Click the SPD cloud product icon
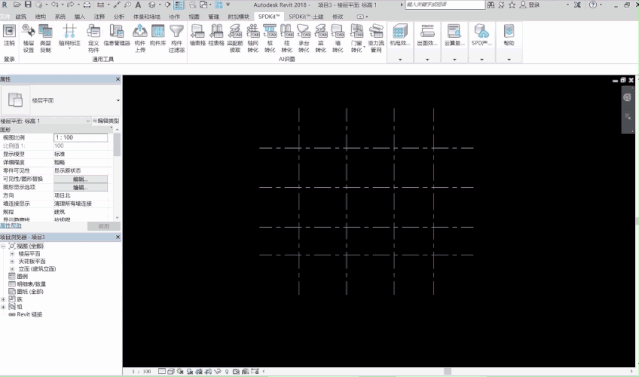 [x=481, y=31]
